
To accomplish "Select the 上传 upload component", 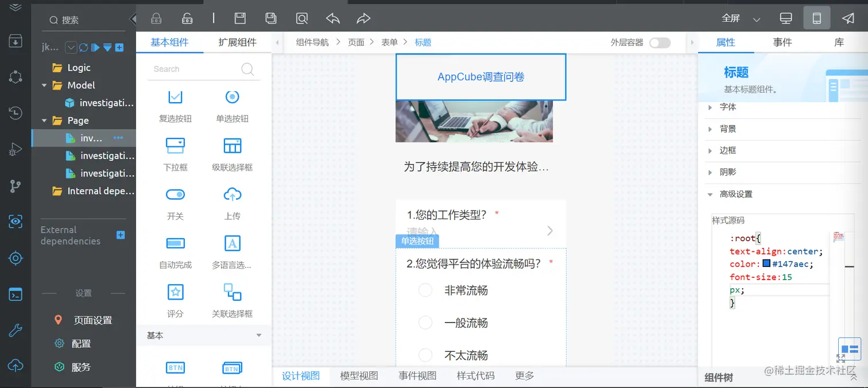I will click(232, 204).
